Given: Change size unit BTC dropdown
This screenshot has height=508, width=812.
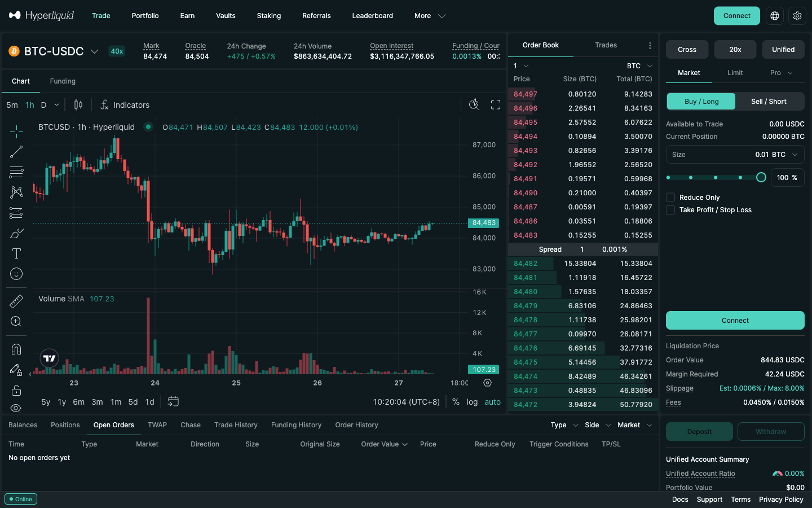Looking at the screenshot, I should pos(785,154).
